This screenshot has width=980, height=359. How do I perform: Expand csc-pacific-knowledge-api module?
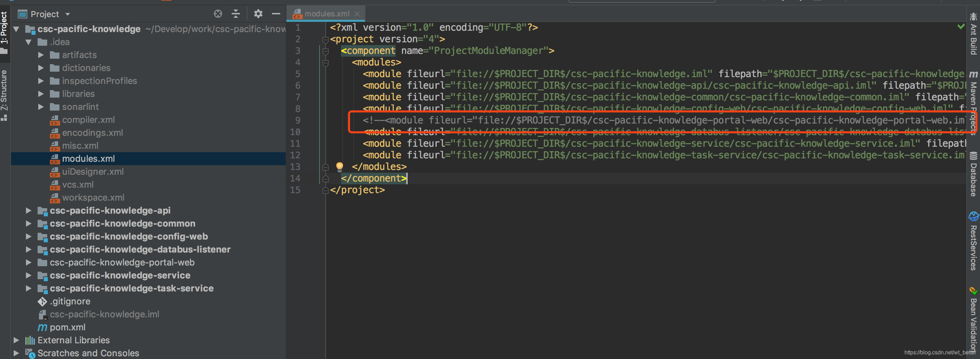[x=29, y=211]
